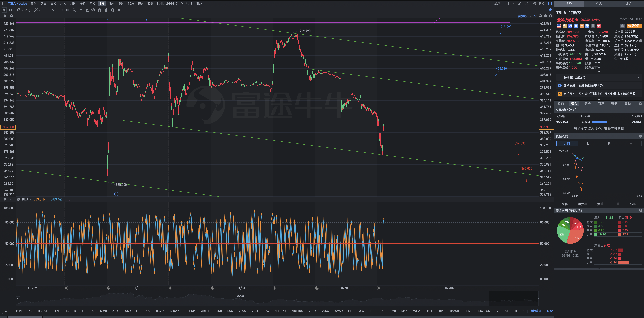Hide the D line value
The width and height of the screenshot is (644, 318).
58,199
